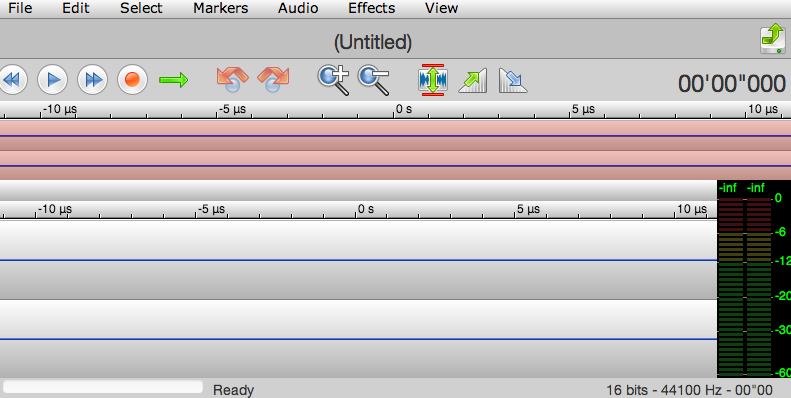Open the Select menu
The height and width of the screenshot is (398, 791).
tap(141, 8)
